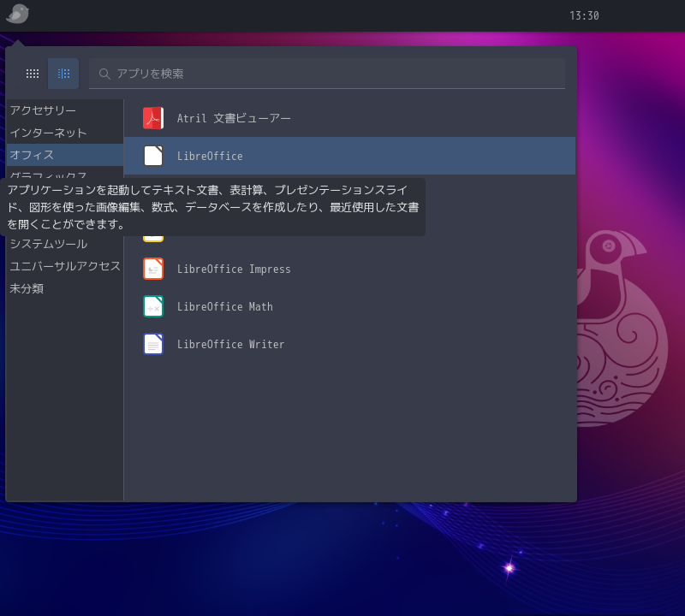Click the search magnifier icon

(x=104, y=74)
